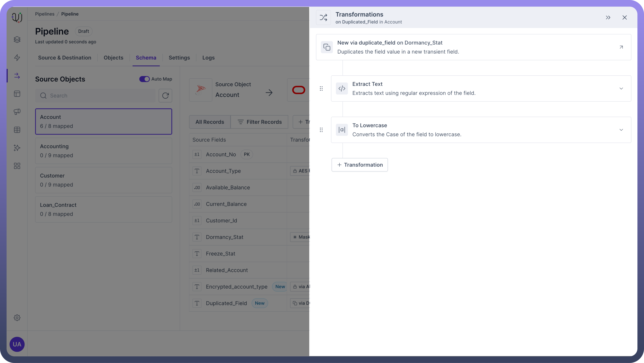The width and height of the screenshot is (644, 363).
Task: Click Filter Records button
Action: coord(259,122)
